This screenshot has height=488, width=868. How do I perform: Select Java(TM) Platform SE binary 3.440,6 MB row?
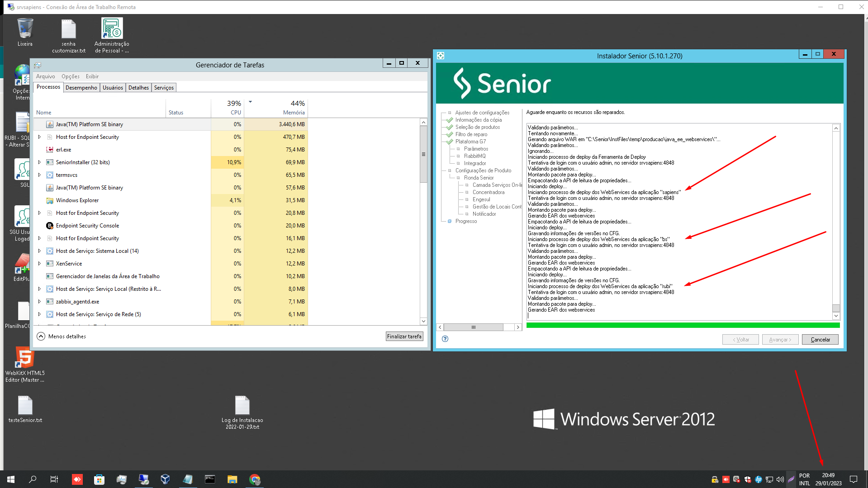[x=171, y=124]
